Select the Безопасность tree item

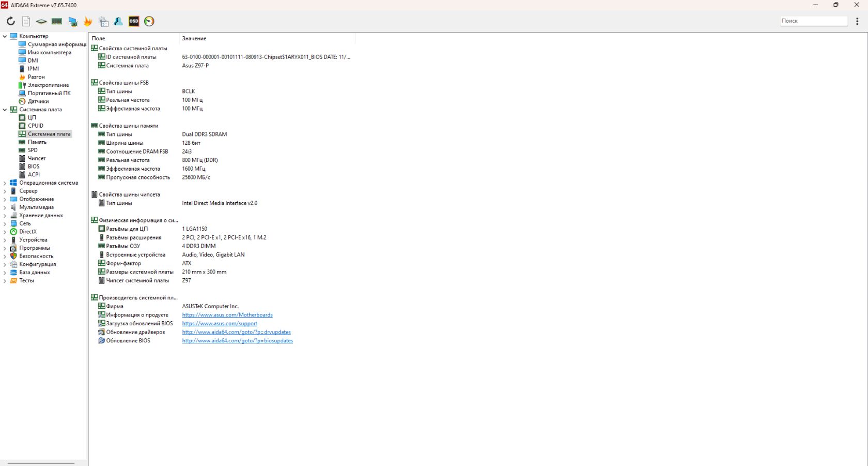pyautogui.click(x=36, y=257)
